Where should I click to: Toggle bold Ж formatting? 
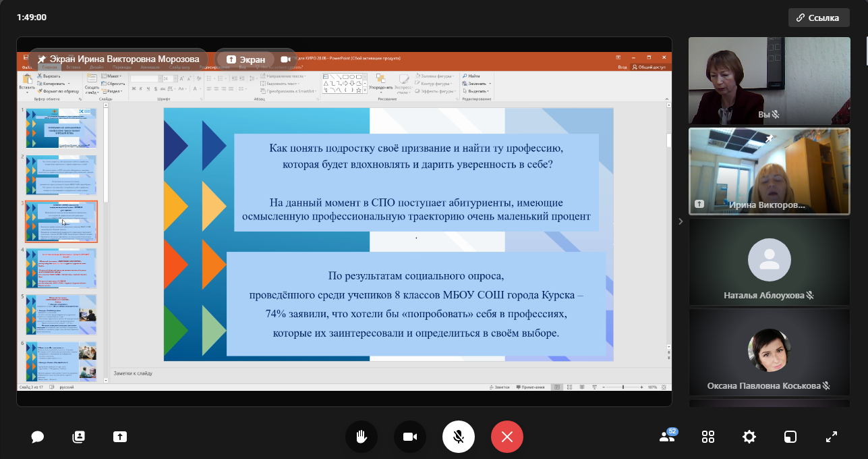(134, 88)
